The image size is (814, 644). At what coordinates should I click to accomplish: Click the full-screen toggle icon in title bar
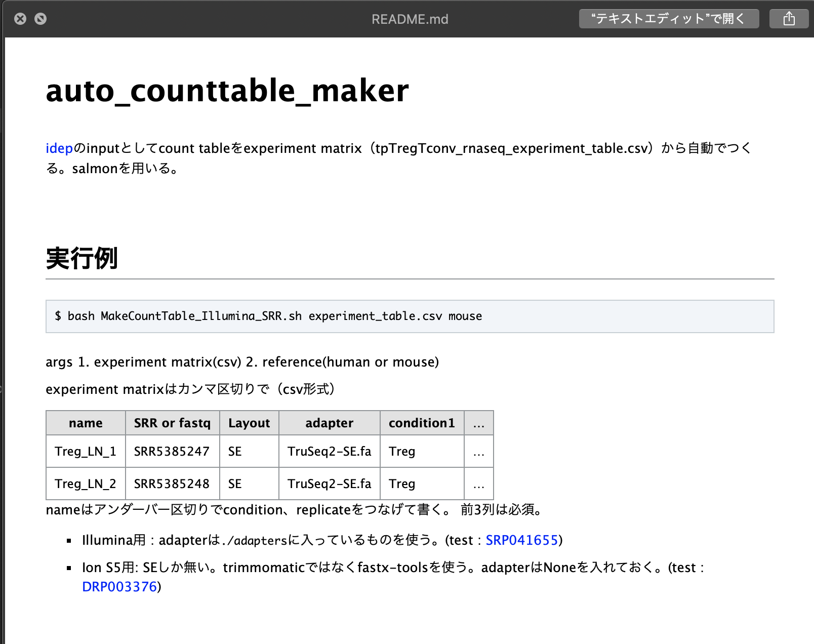point(40,19)
